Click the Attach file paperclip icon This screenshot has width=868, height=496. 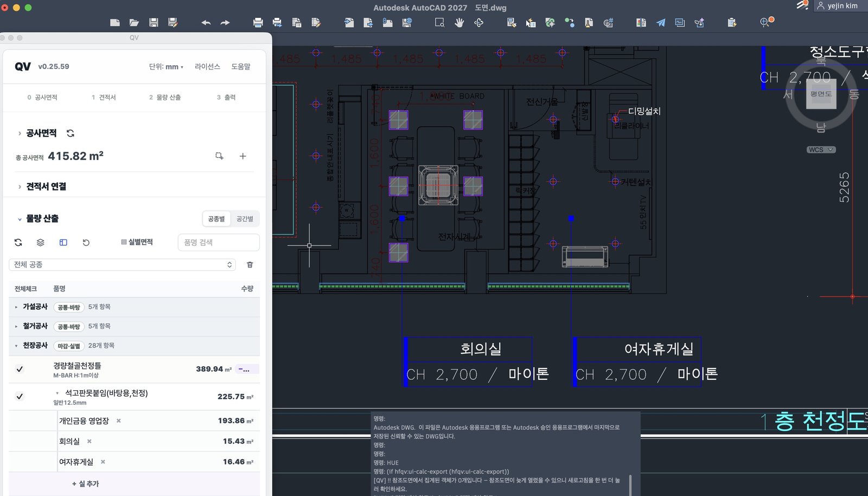point(387,22)
